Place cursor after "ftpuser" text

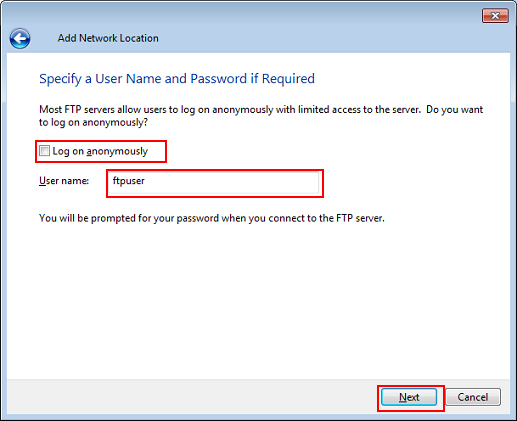145,181
